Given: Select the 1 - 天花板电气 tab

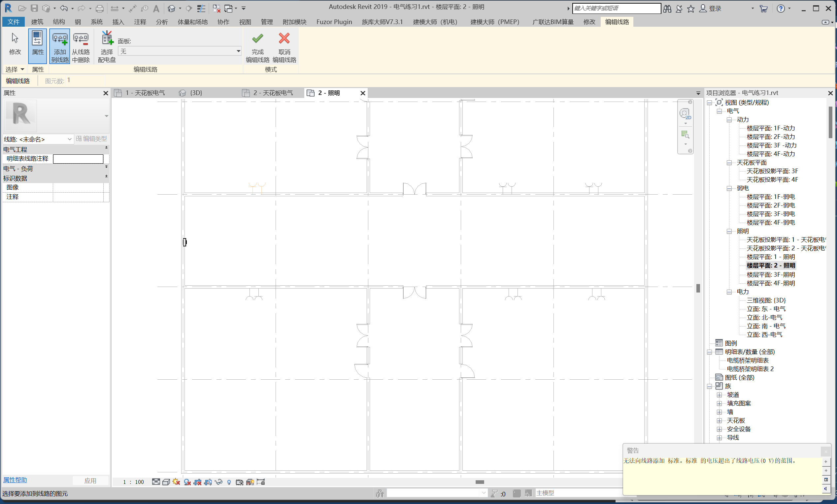Looking at the screenshot, I should pyautogui.click(x=144, y=93).
